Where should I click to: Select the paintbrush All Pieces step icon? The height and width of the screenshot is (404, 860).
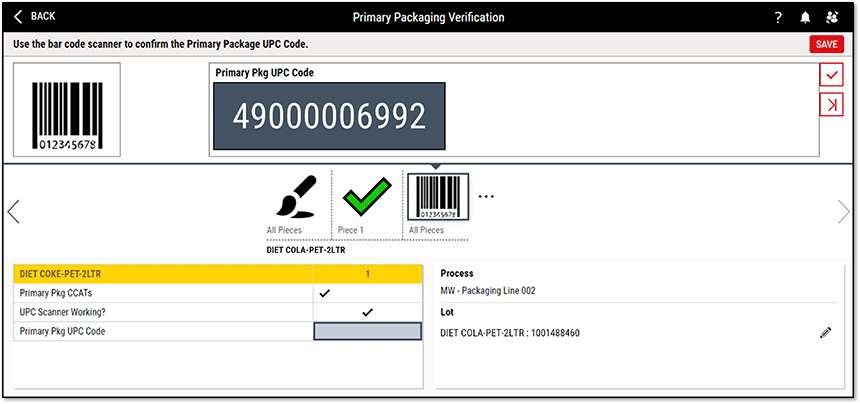[296, 196]
